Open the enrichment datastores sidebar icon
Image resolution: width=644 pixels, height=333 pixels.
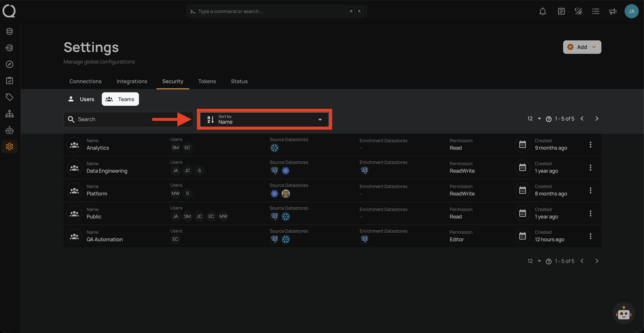pyautogui.click(x=10, y=47)
